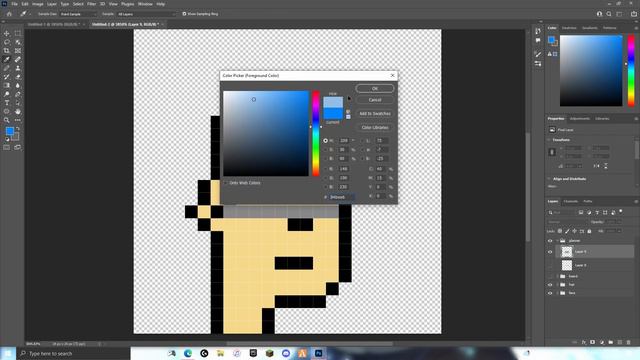Select the Gradient tool
The width and height of the screenshot is (640, 360).
7,85
